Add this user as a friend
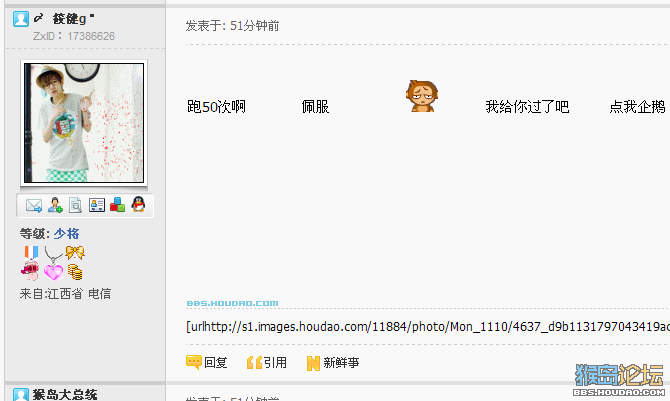 pyautogui.click(x=55, y=205)
